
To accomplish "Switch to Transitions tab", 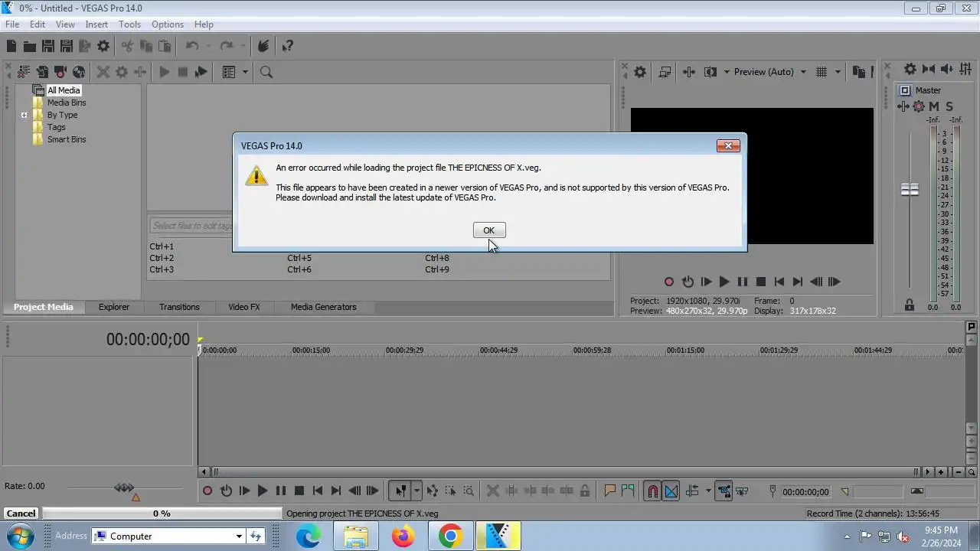I will pyautogui.click(x=179, y=307).
